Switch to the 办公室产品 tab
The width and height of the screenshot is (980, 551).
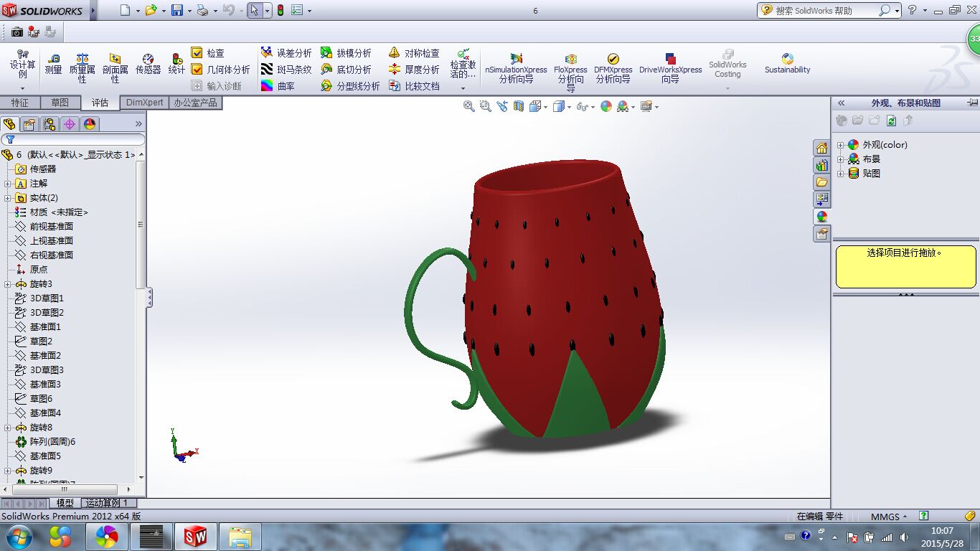(195, 103)
